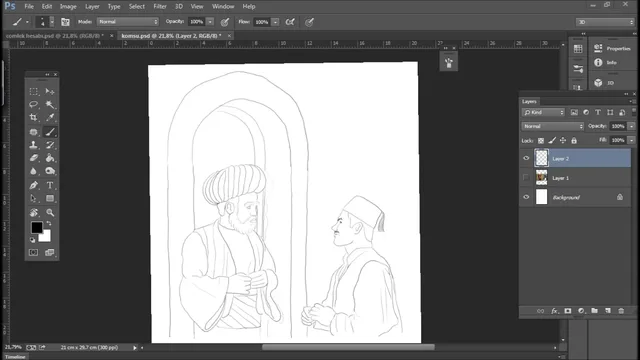Select the Eyedropper tool

click(50, 118)
